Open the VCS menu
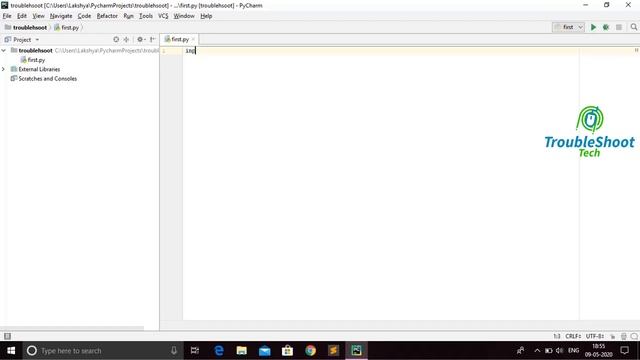 point(163,16)
